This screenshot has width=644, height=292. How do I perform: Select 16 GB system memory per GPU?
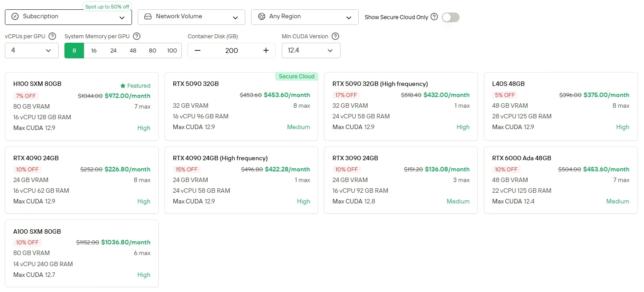(x=94, y=50)
